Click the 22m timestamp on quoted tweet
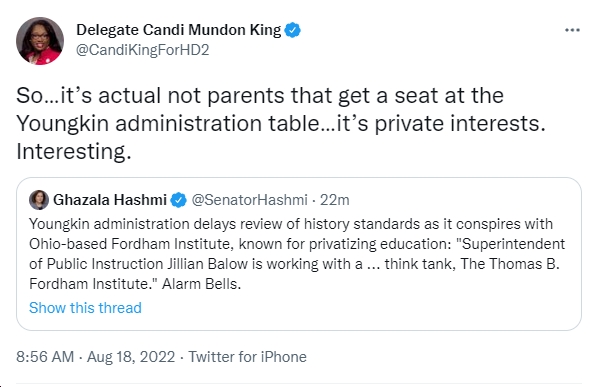The width and height of the screenshot is (597, 387). click(334, 200)
